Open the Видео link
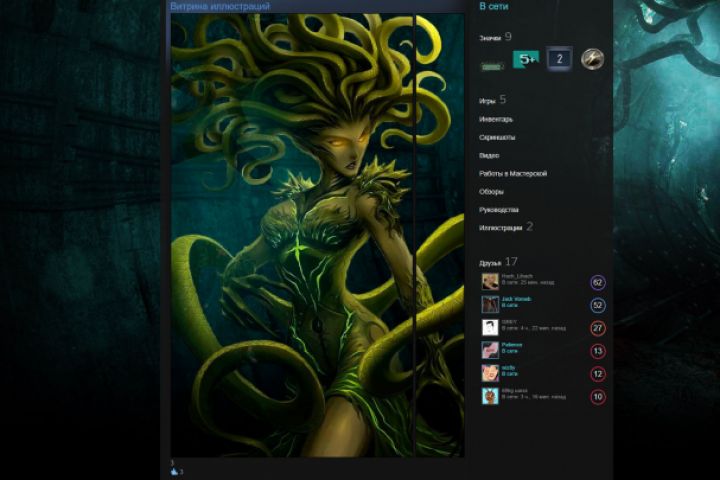This screenshot has width=720, height=480. (x=489, y=156)
